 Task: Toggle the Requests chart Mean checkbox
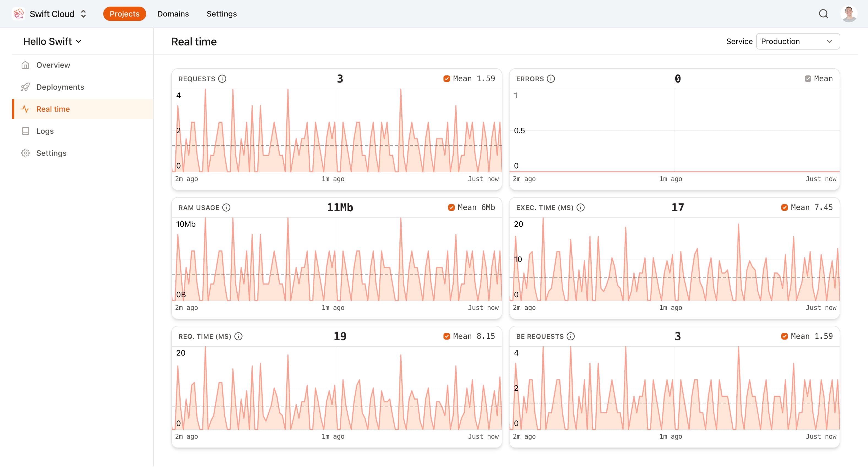point(446,79)
